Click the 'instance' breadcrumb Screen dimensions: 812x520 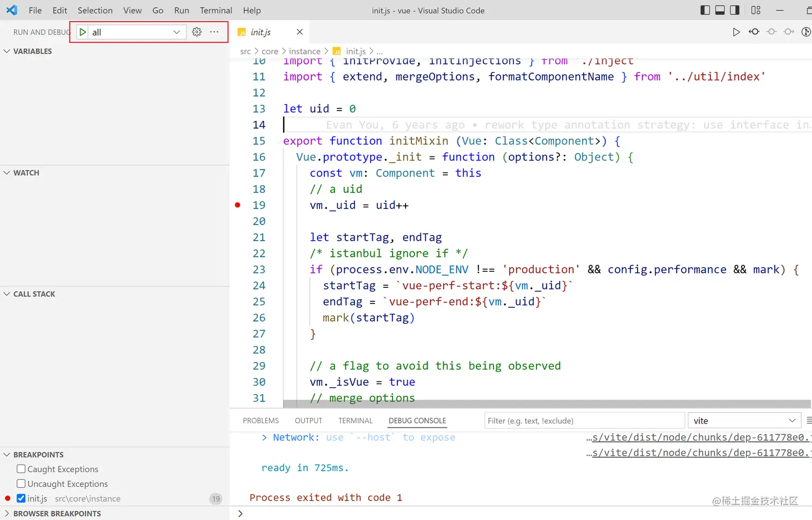[305, 51]
